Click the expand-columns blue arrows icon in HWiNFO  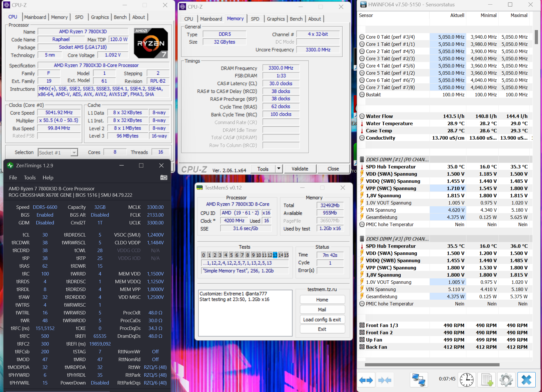[366, 380]
